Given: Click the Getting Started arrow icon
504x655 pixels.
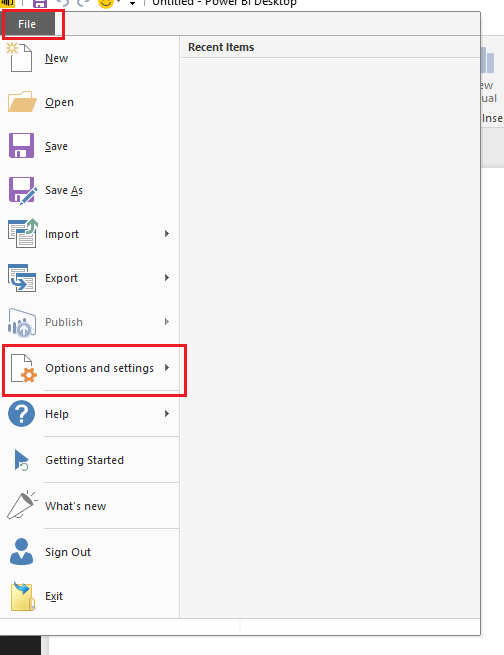Looking at the screenshot, I should [21, 460].
